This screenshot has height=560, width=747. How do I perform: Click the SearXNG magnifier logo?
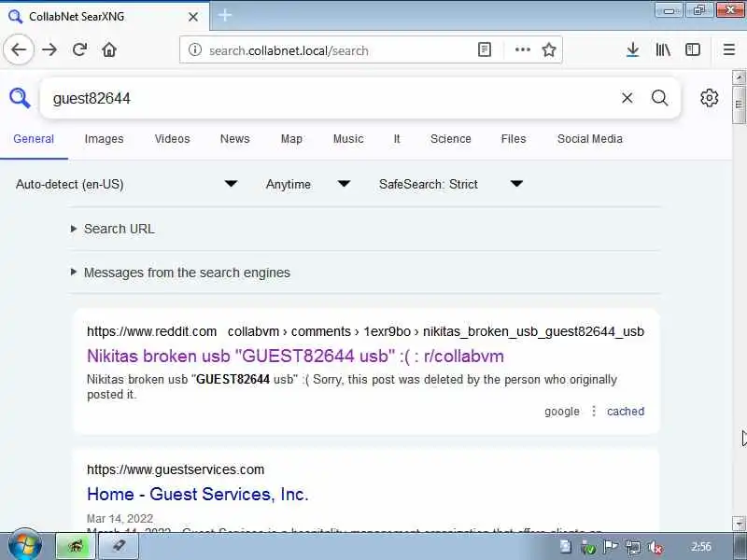20,98
